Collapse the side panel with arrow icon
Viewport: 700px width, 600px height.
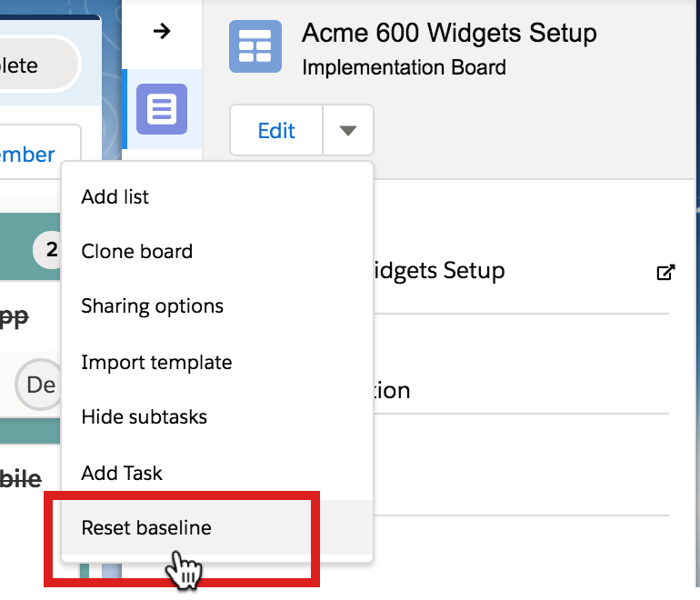point(162,31)
